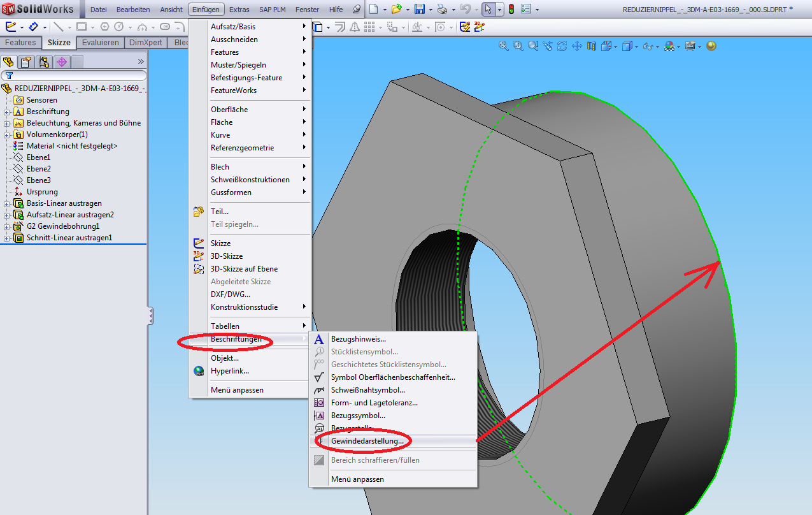Select the Smart Dimension tool icon
812x515 pixels.
tap(34, 27)
